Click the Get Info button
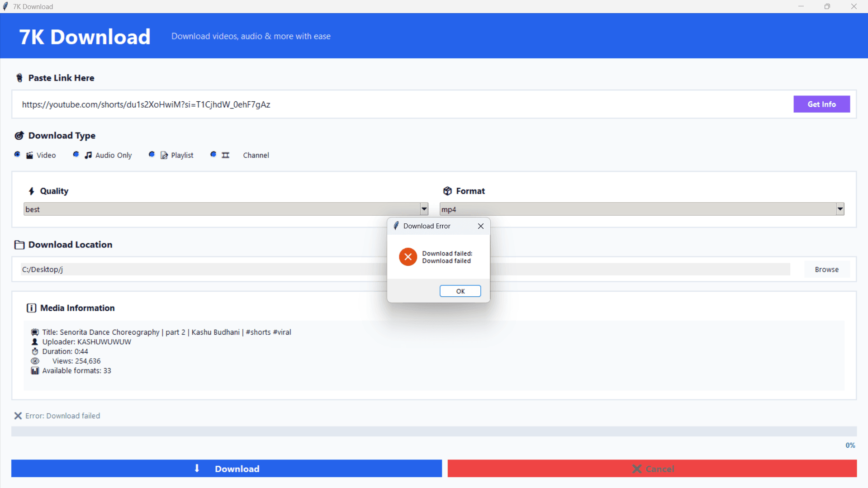 click(821, 104)
